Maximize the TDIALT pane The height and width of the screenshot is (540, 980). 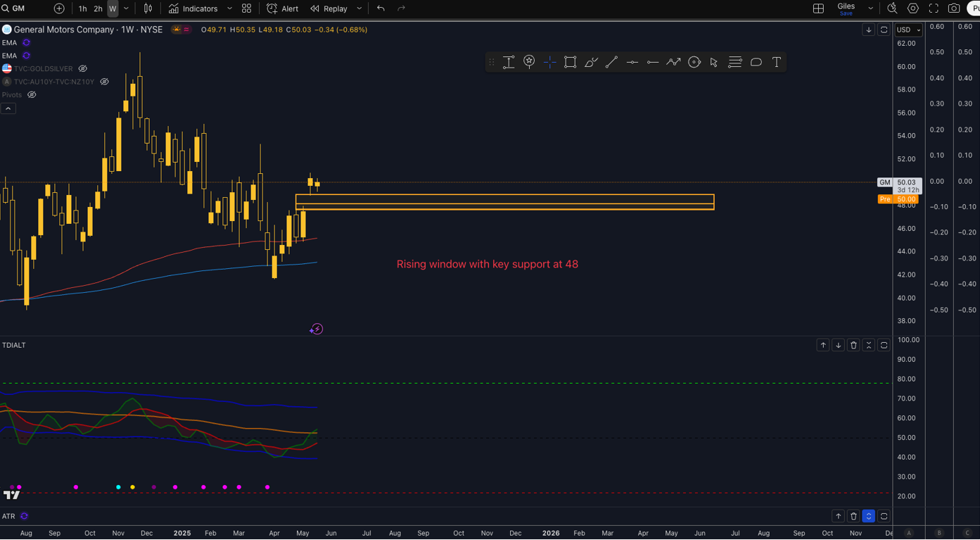pos(884,345)
